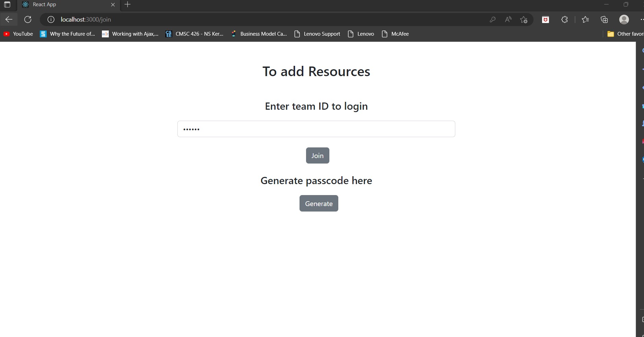
Task: Click the Join button
Action: click(x=317, y=155)
